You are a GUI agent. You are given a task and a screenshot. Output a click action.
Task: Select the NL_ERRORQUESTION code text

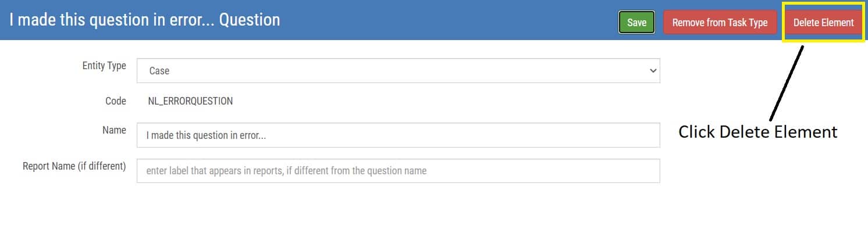[x=190, y=101]
